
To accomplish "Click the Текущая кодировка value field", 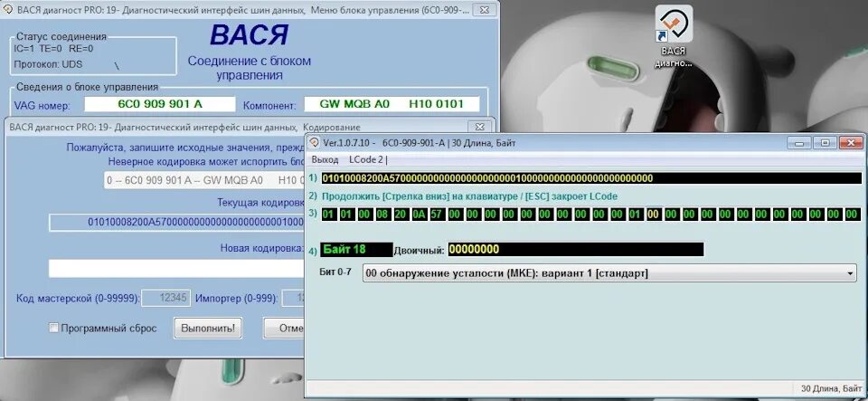I will pos(177,223).
